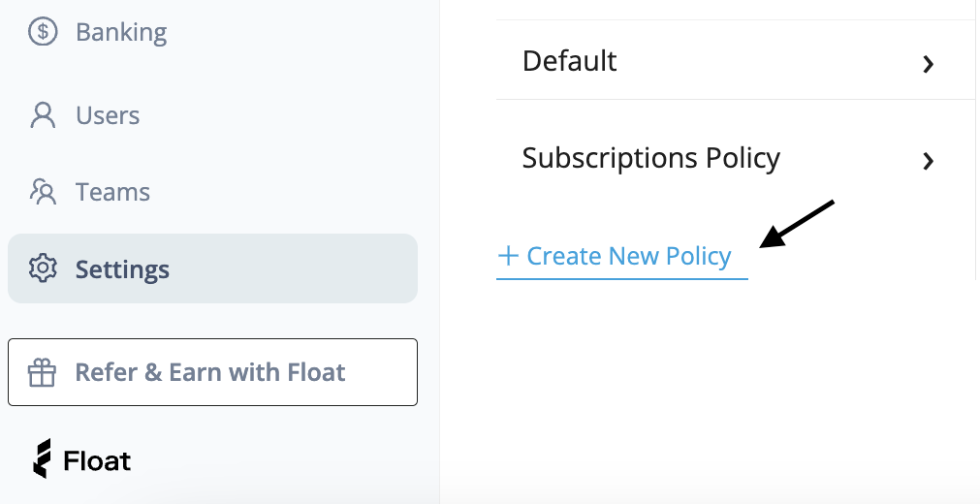Open the Subscriptions Policy name

tap(650, 158)
